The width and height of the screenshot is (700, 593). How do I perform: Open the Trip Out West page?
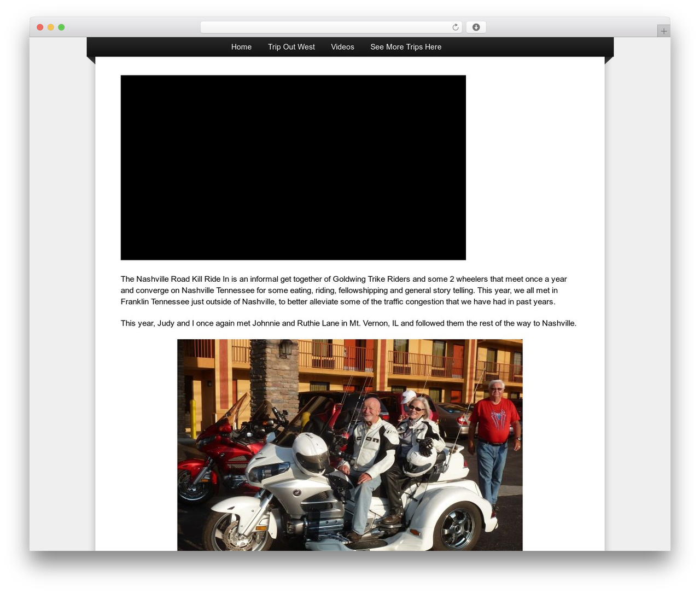pyautogui.click(x=291, y=47)
